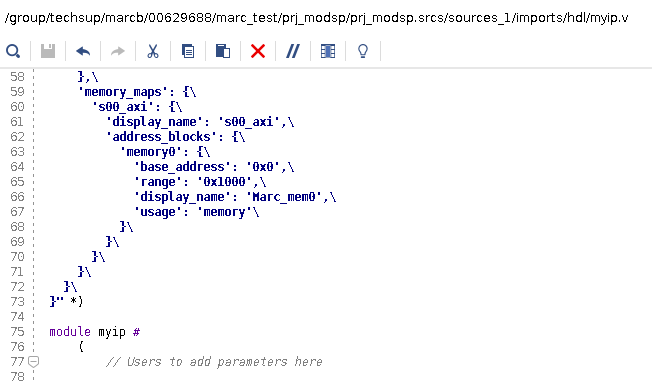
Task: Click the closing brace on line 68
Action: [x=123, y=227]
